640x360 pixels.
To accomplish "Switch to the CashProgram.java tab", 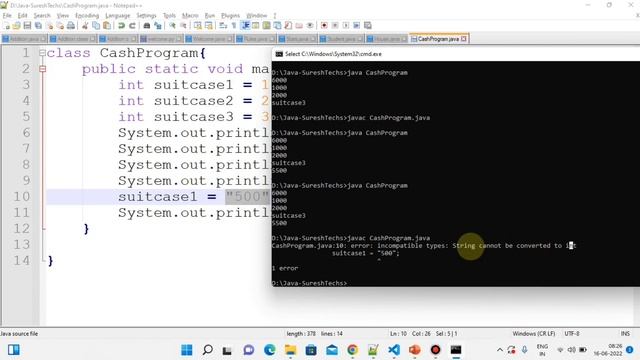I will pyautogui.click(x=438, y=39).
